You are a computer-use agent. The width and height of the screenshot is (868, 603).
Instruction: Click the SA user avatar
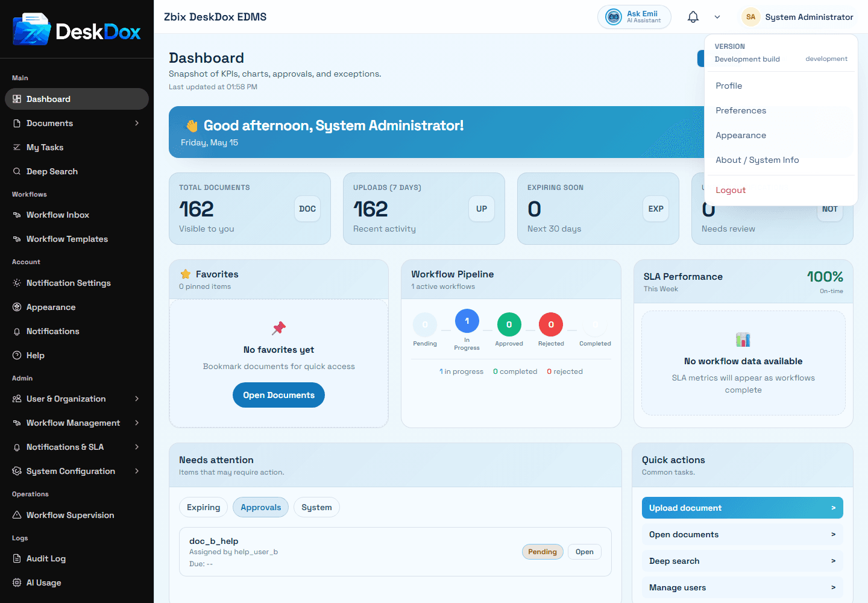pos(750,17)
